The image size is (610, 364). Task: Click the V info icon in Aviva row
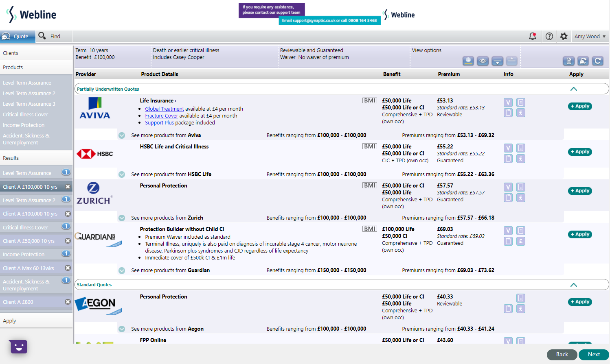508,102
